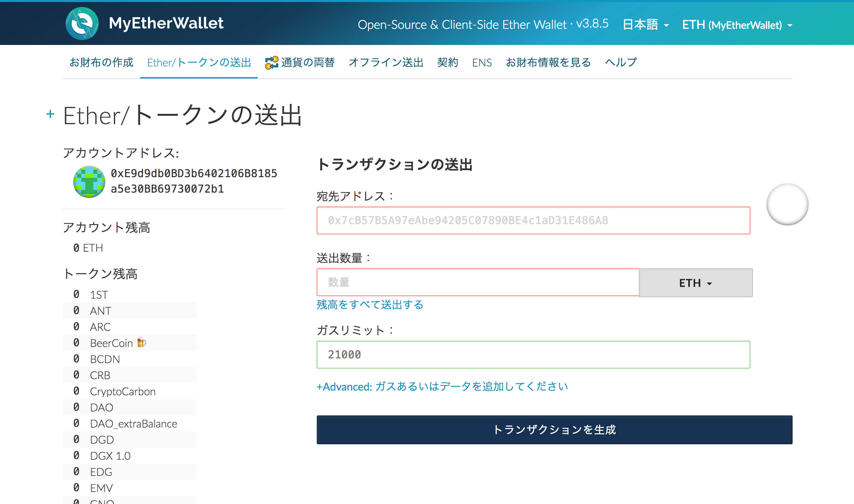The image size is (854, 504).
Task: Click the 送出数量 amount input field
Action: [478, 282]
